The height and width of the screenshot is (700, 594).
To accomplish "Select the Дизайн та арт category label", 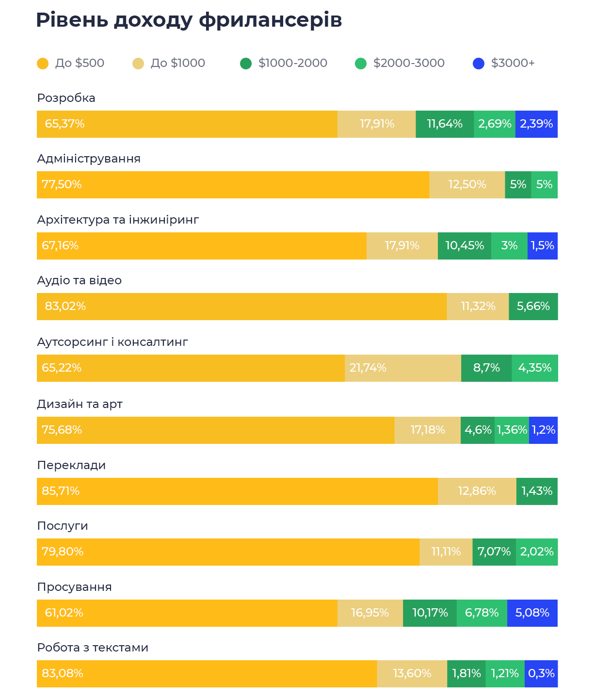I will 80,404.
